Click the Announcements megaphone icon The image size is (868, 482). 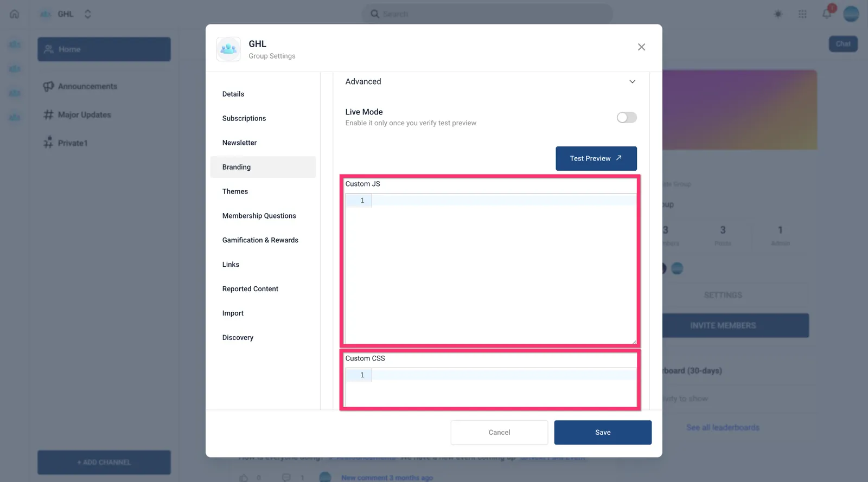[x=48, y=86]
